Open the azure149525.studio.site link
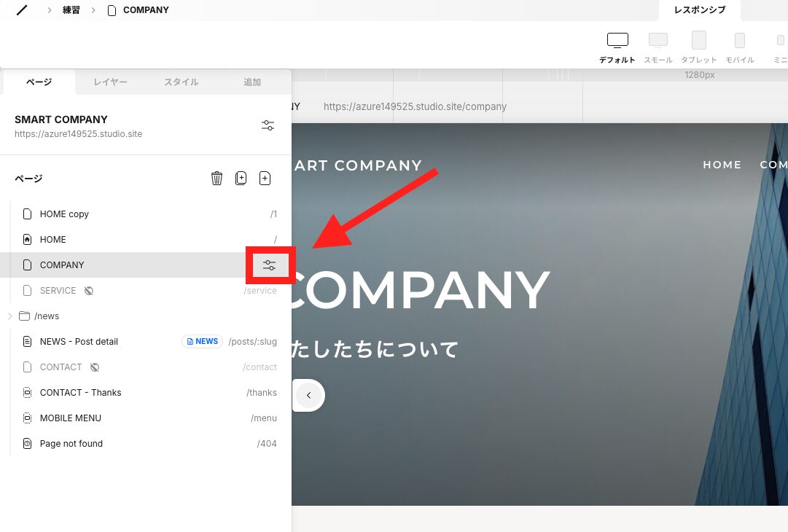 [78, 133]
